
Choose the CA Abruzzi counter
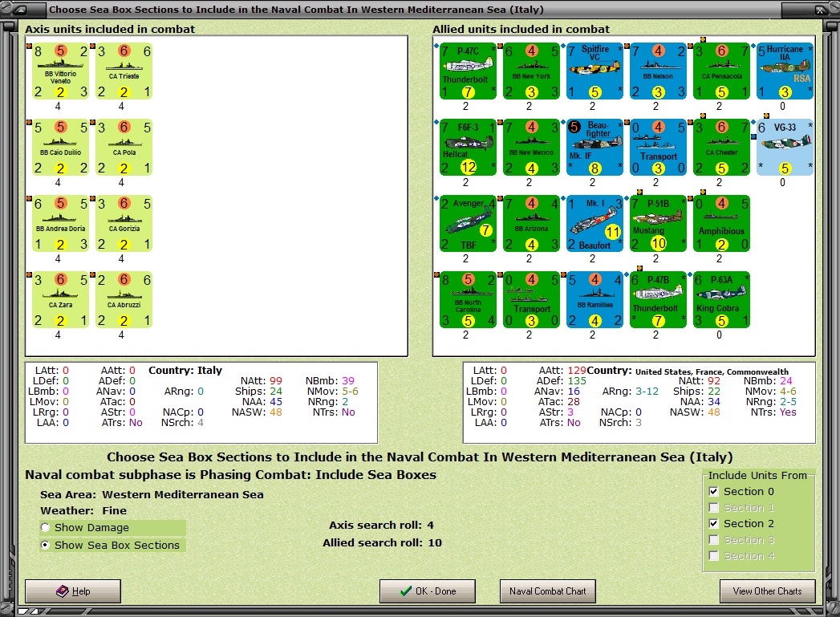[124, 299]
